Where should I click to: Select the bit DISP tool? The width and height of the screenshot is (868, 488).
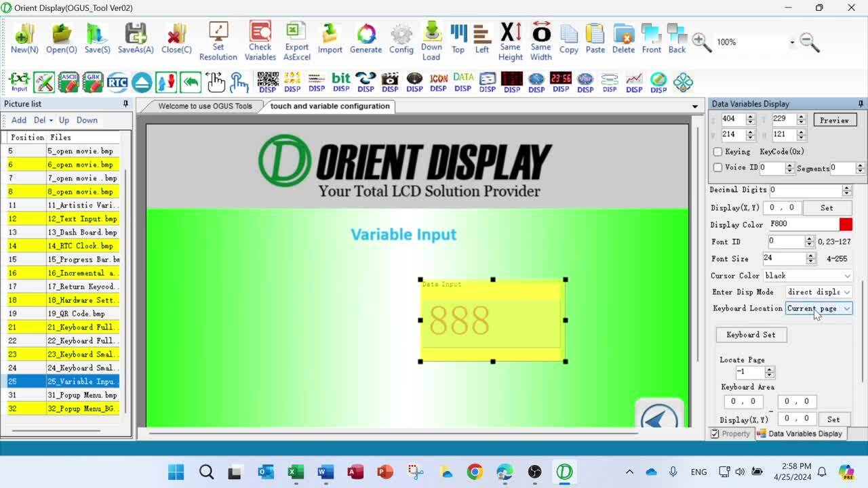coord(341,82)
